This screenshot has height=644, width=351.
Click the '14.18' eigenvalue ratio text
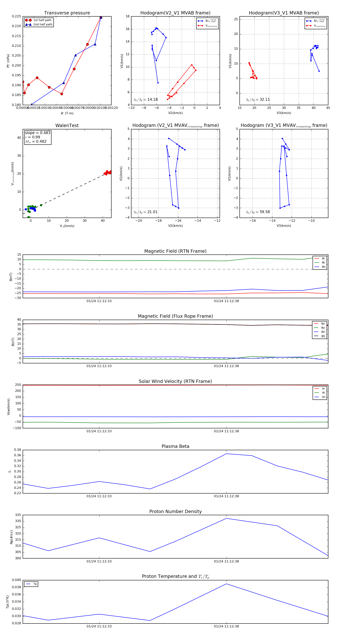tap(152, 100)
